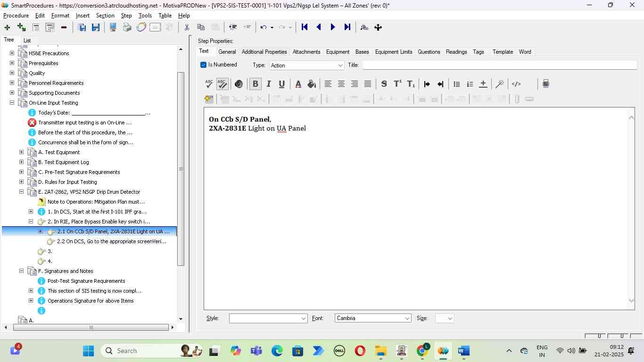Click the numbered list icon
The width and height of the screenshot is (644, 362).
tap(470, 84)
